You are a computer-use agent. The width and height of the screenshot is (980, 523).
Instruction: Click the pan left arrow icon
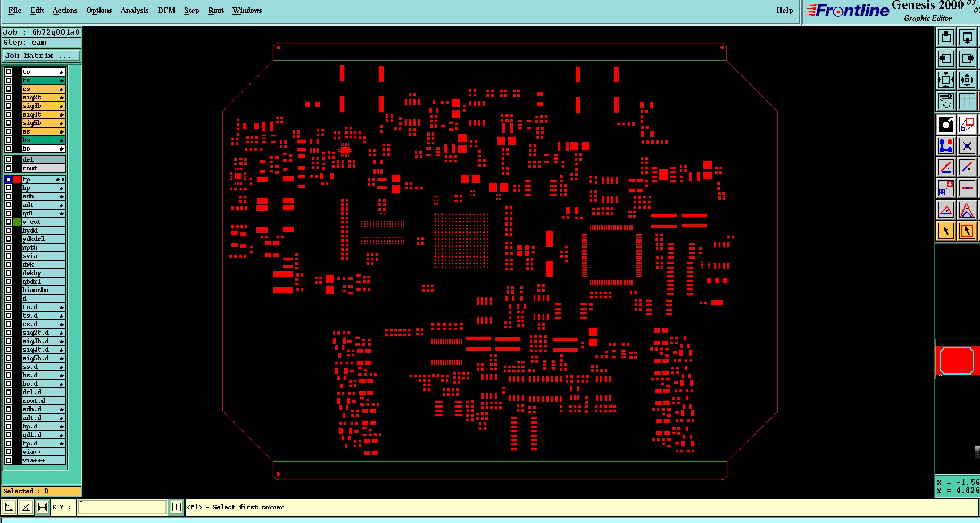tap(946, 59)
